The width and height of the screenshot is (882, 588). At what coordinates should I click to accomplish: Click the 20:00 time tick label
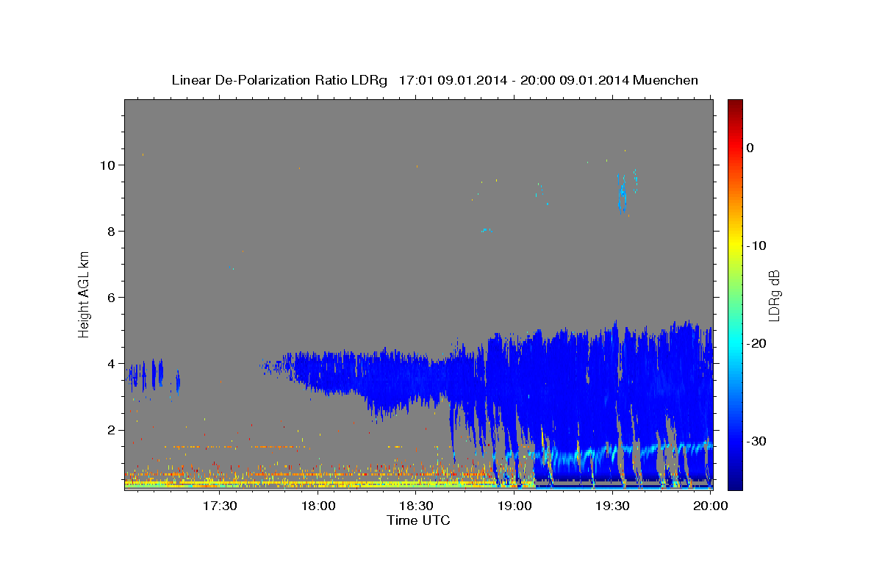coord(711,506)
